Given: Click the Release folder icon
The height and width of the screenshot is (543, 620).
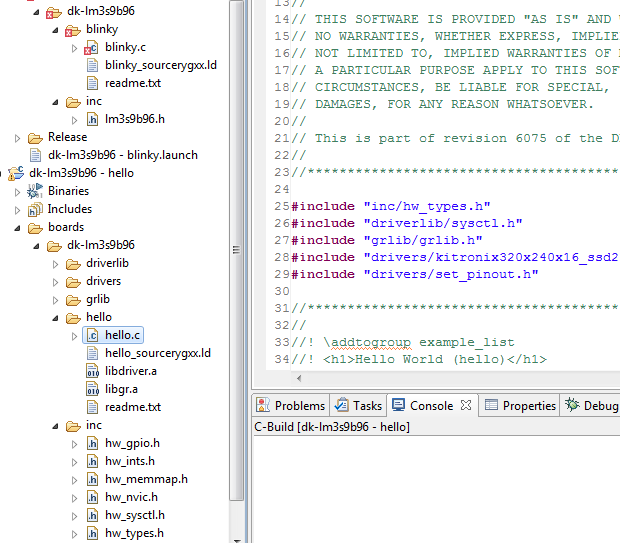Looking at the screenshot, I should [35, 138].
